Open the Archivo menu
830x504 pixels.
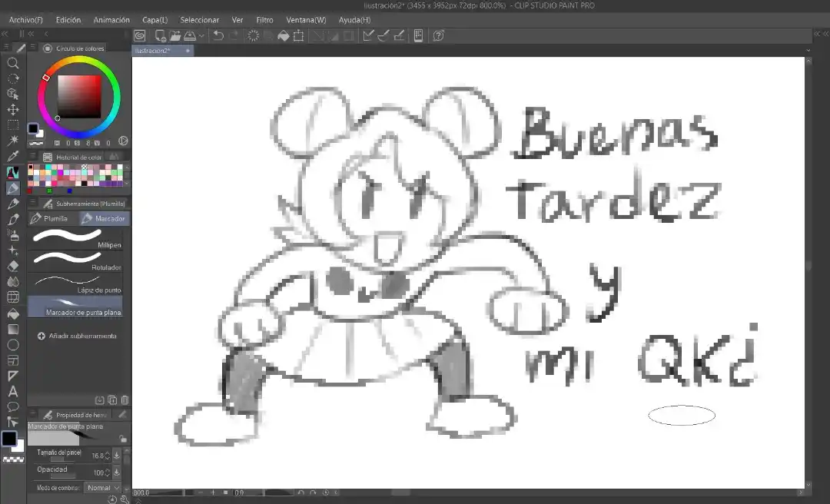[26, 19]
